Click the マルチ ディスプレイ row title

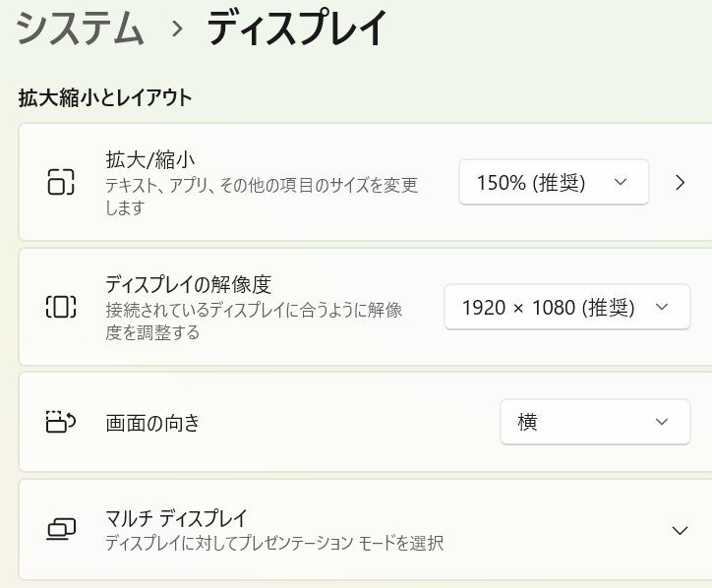pos(176,518)
